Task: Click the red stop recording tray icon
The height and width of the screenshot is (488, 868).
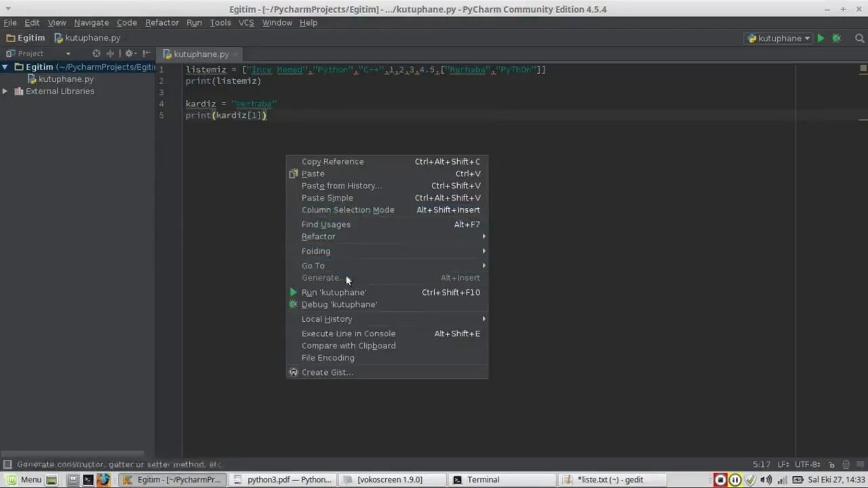Action: click(720, 480)
